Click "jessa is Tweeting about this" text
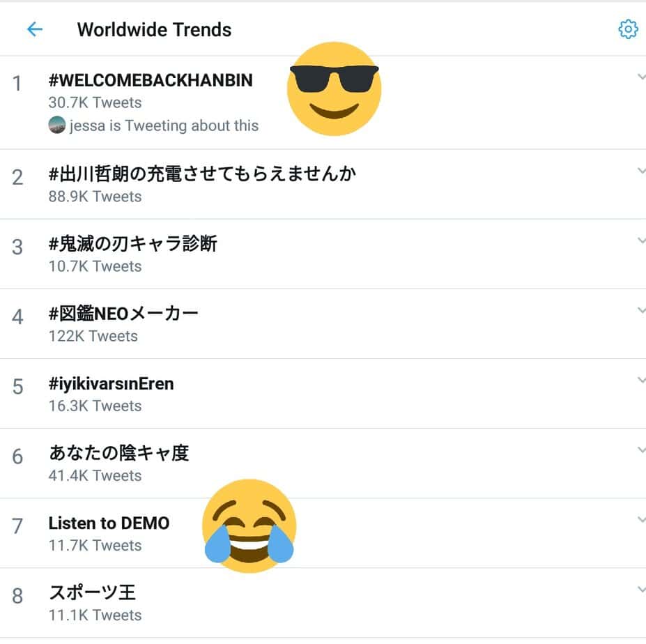This screenshot has width=646, height=644. click(164, 125)
